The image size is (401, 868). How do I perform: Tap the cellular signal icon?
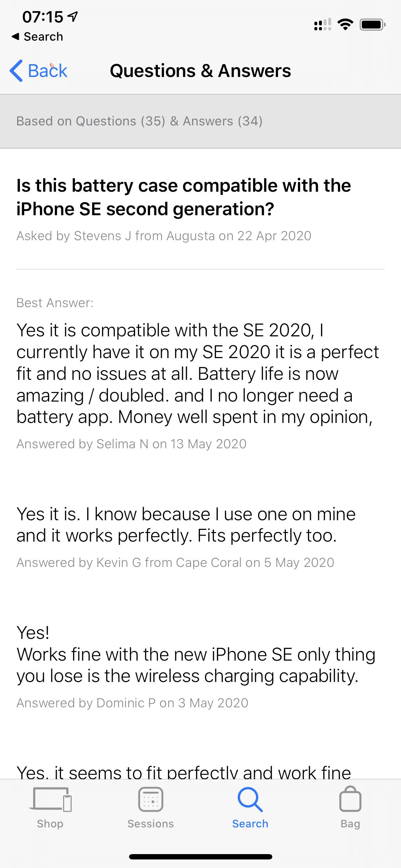point(323,25)
